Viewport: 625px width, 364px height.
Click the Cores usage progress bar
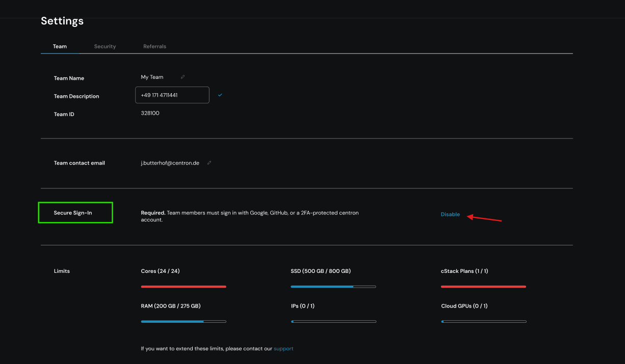[x=184, y=287]
